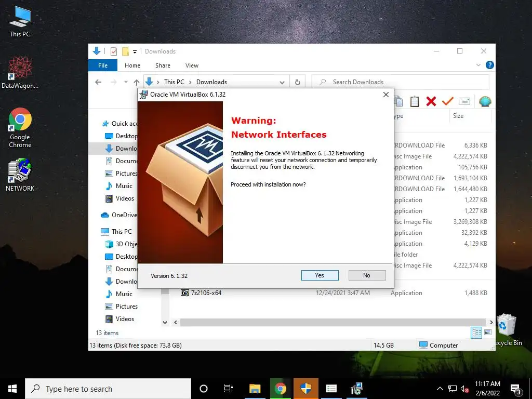Open Task View on taskbar
The image size is (532, 399).
click(229, 389)
